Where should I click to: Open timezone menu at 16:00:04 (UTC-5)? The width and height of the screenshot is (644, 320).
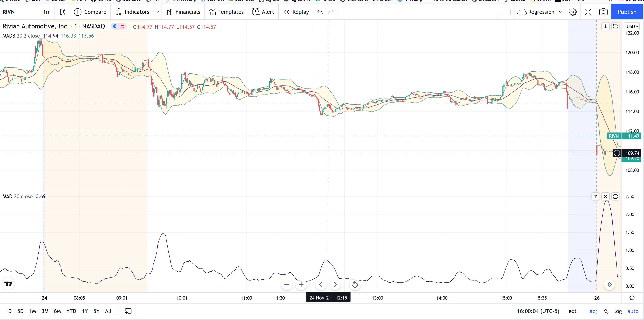(538, 311)
